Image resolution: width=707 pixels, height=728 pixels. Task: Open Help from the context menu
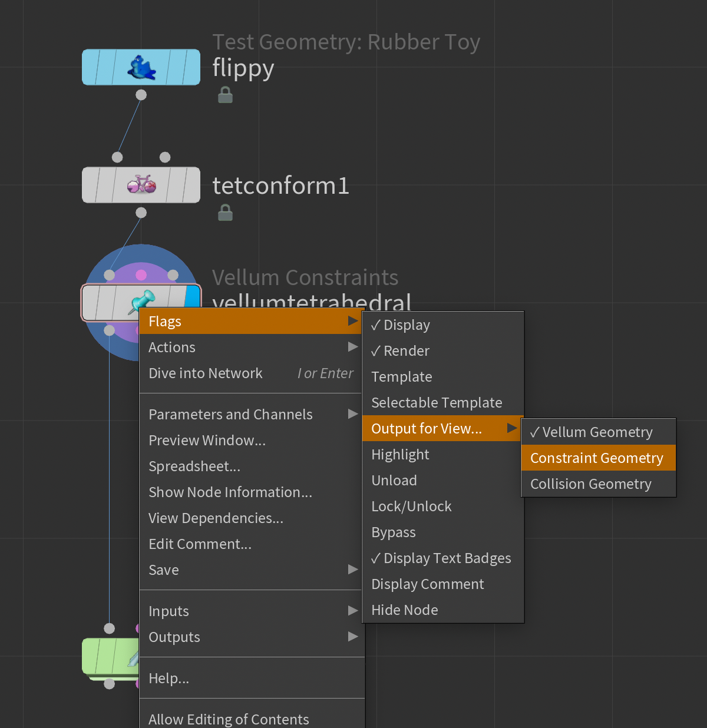[x=252, y=679]
